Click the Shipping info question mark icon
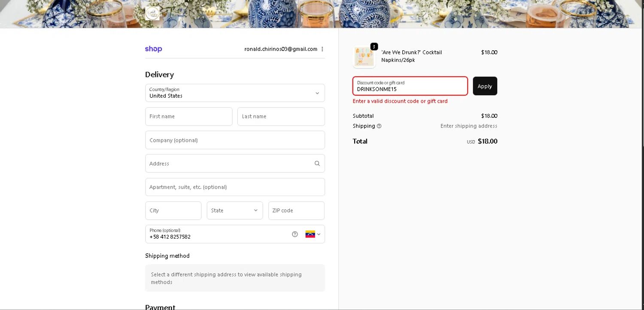The width and height of the screenshot is (644, 310). coord(379,126)
